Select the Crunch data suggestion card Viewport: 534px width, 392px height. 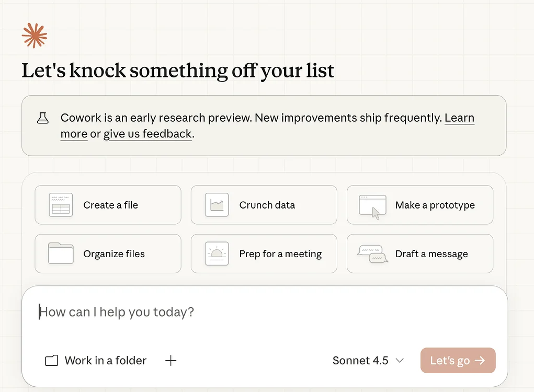coord(264,205)
